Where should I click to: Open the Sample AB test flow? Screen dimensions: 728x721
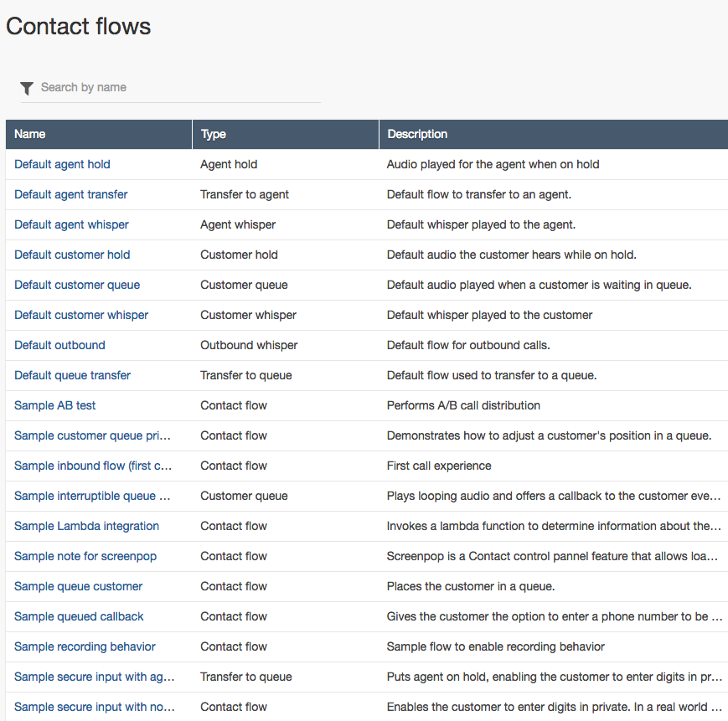coord(55,405)
